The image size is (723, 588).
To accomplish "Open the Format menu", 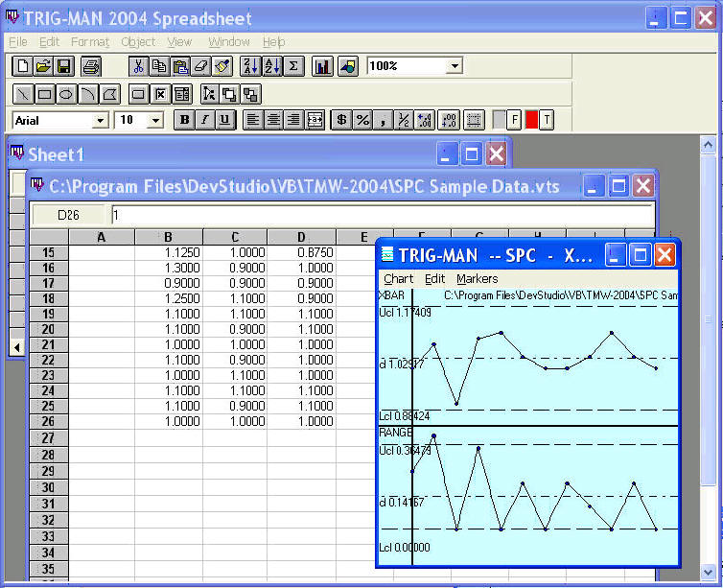I will [x=90, y=42].
